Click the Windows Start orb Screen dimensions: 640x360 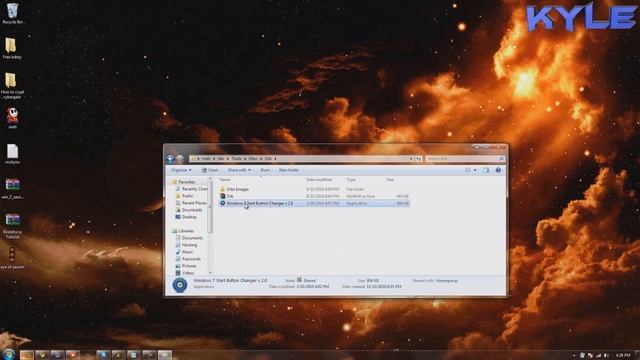8,354
